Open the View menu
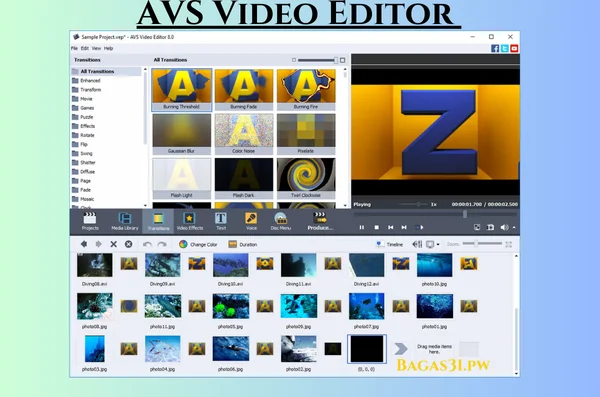 (x=96, y=48)
